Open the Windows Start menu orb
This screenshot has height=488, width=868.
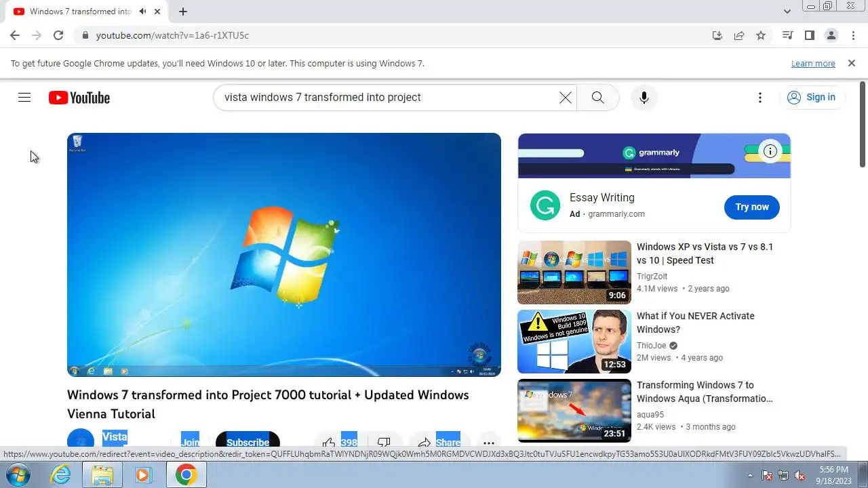coord(17,474)
